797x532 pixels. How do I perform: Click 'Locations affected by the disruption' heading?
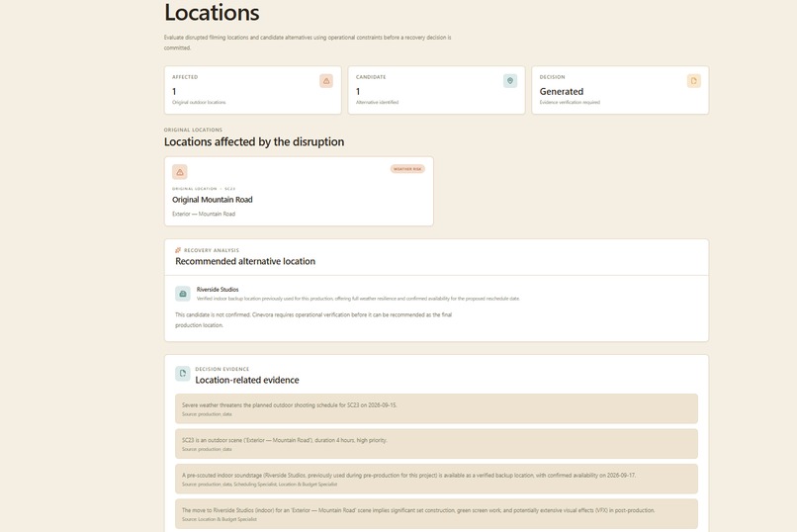coord(254,141)
